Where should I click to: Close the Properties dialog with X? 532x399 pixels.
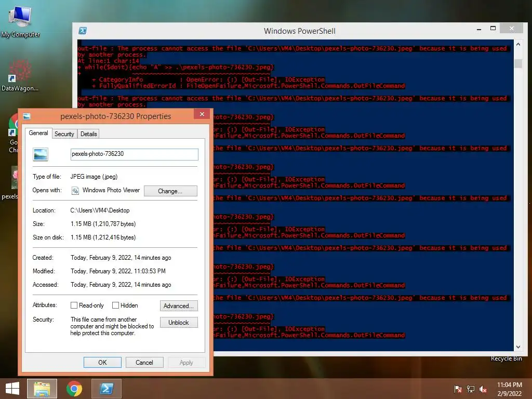202,114
